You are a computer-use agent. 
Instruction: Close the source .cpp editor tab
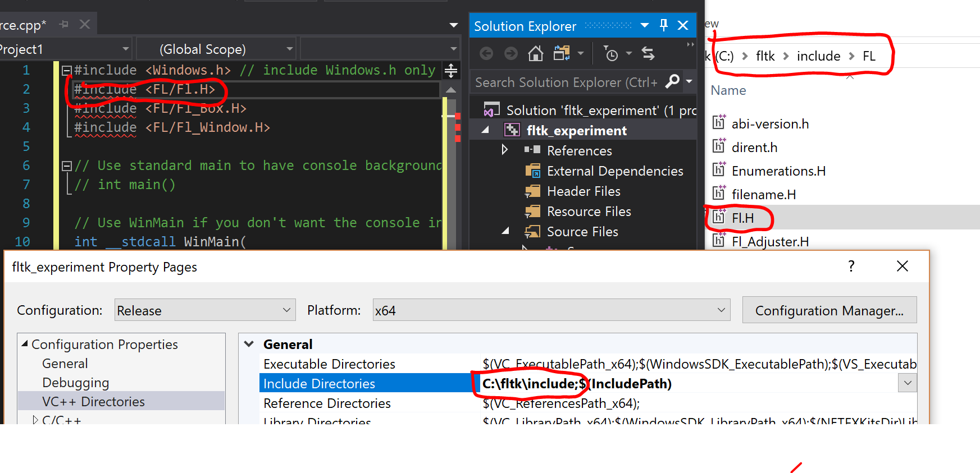click(85, 24)
